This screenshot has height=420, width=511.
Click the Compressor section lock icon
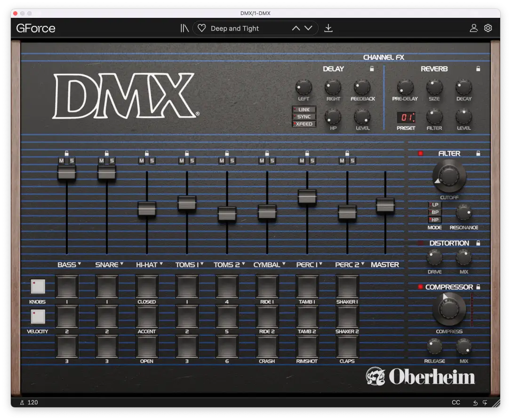(x=478, y=287)
